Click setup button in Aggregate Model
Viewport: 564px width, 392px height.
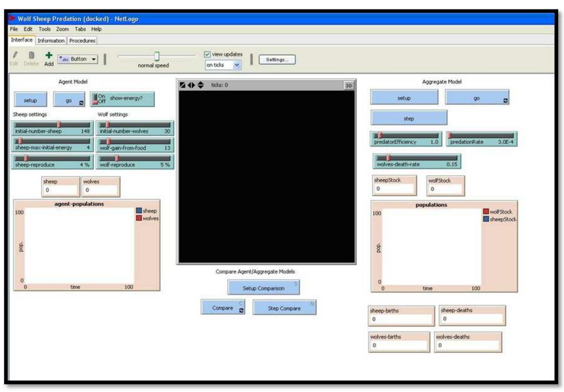(404, 98)
